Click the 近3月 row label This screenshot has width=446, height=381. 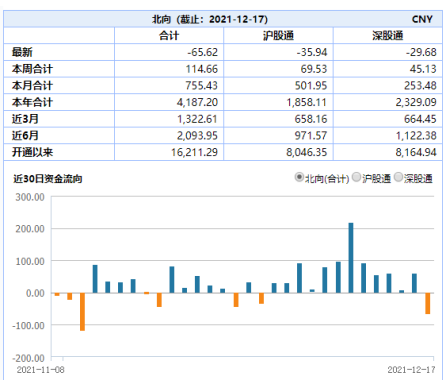[25, 119]
